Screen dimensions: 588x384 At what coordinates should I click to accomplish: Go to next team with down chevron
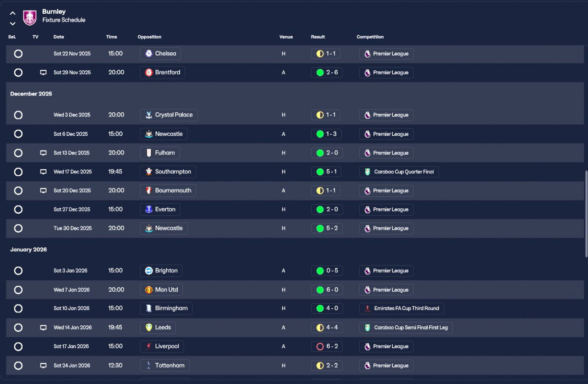click(x=13, y=23)
